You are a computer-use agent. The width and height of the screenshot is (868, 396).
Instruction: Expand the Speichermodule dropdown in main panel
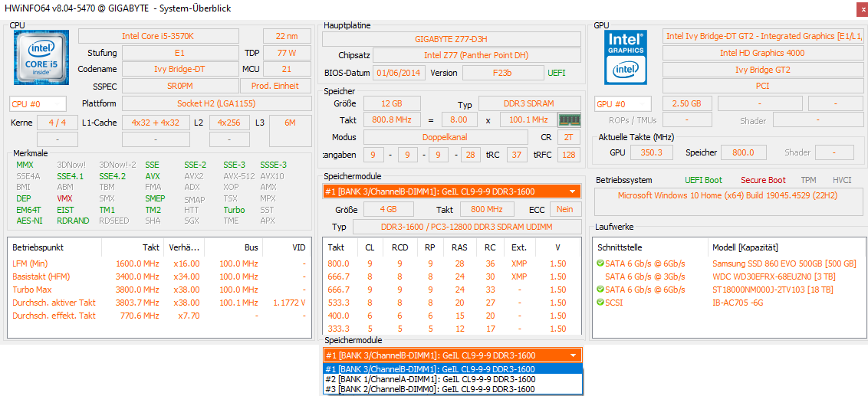[x=571, y=192]
